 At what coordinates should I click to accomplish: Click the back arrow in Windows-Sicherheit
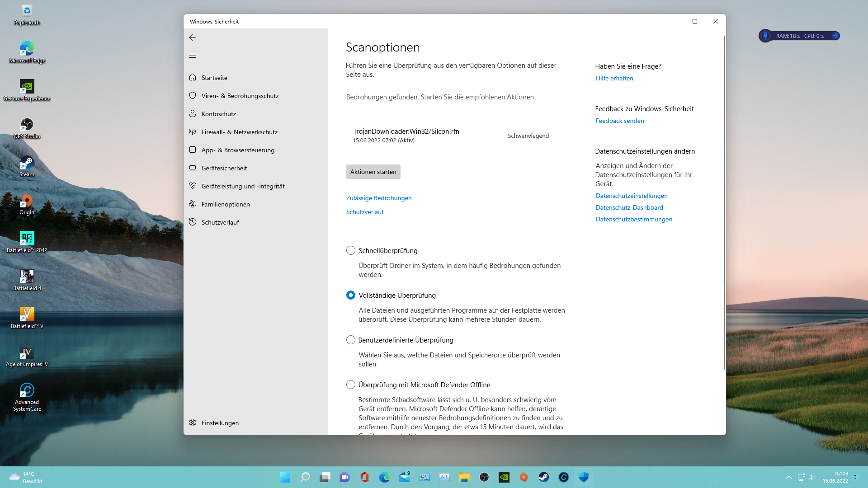click(x=193, y=38)
